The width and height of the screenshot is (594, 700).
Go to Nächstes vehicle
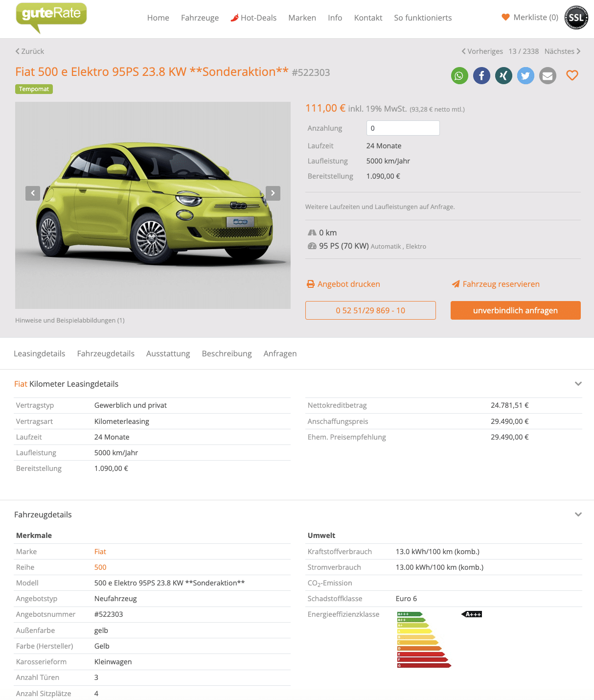click(x=562, y=51)
